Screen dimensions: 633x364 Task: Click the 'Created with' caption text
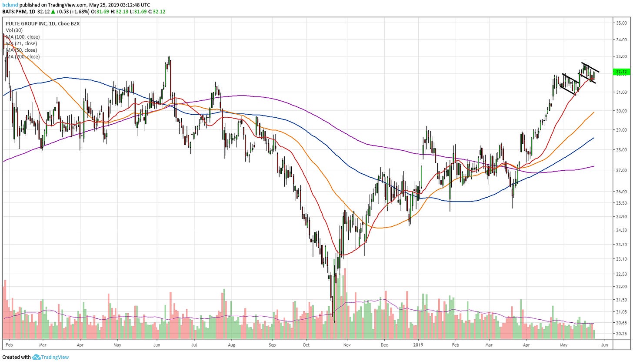coord(16,357)
